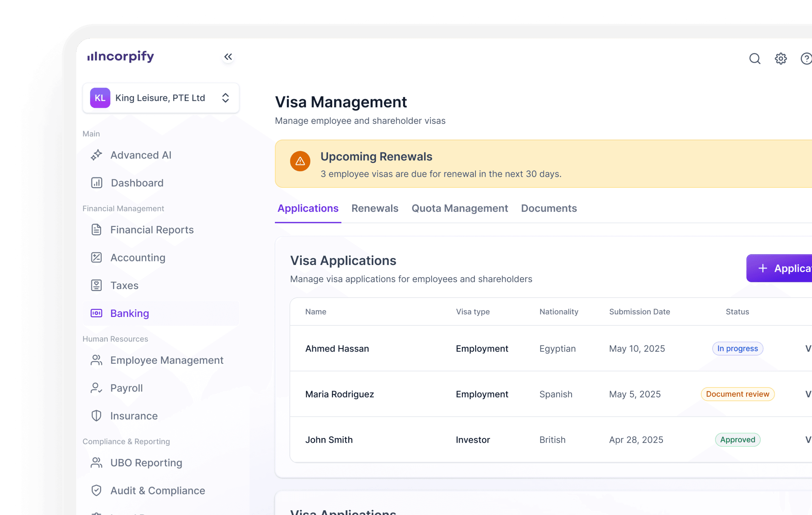Click the Insurance shield icon

point(97,415)
